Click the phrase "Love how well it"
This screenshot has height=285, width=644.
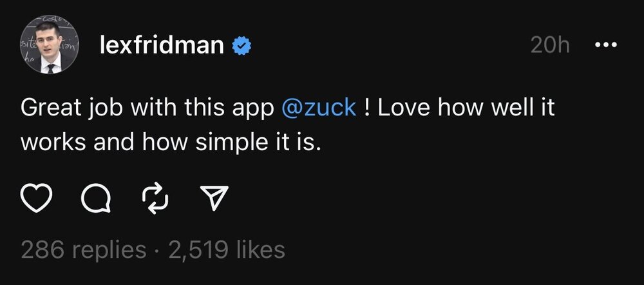coord(466,108)
